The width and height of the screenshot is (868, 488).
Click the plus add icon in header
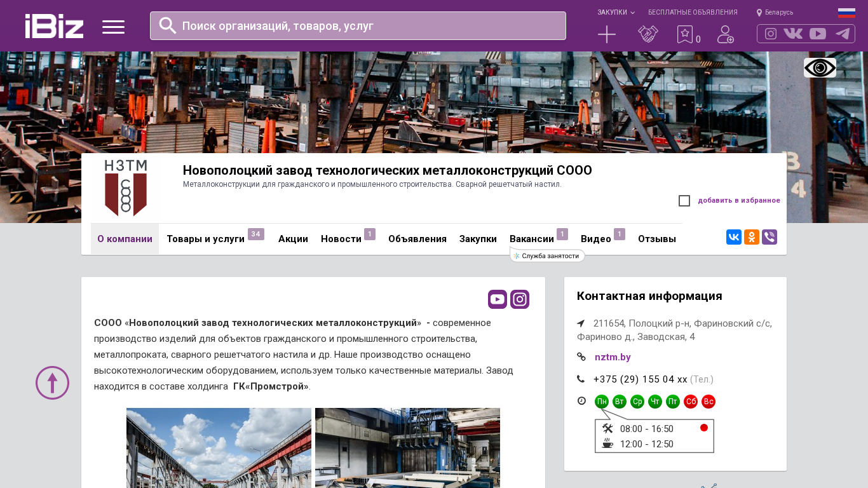pyautogui.click(x=607, y=34)
